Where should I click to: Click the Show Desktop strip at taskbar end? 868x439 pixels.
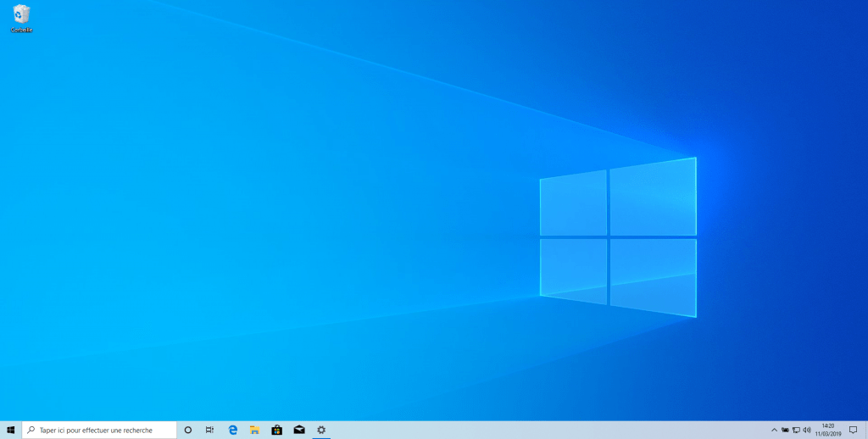click(x=865, y=431)
